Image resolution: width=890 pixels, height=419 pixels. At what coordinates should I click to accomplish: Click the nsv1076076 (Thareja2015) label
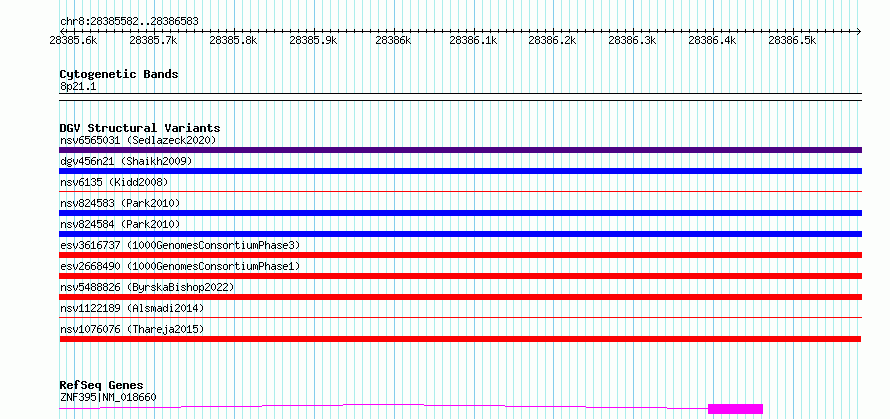click(132, 329)
